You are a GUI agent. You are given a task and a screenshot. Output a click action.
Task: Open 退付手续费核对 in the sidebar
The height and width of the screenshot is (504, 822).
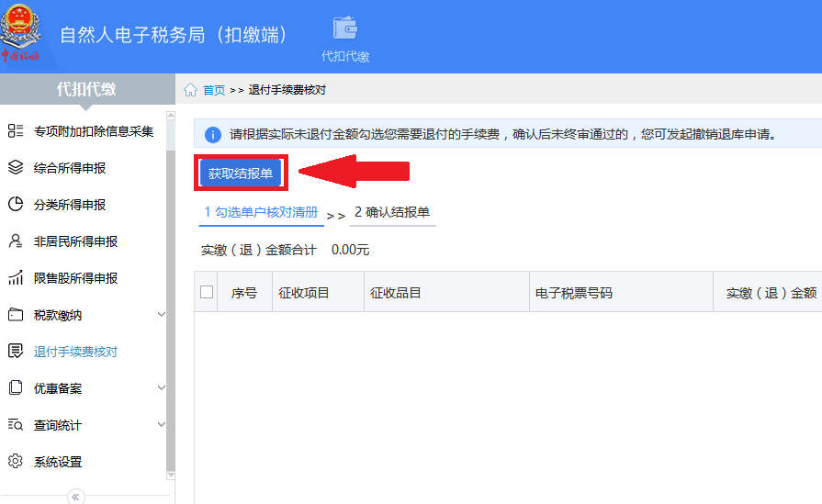pos(75,352)
